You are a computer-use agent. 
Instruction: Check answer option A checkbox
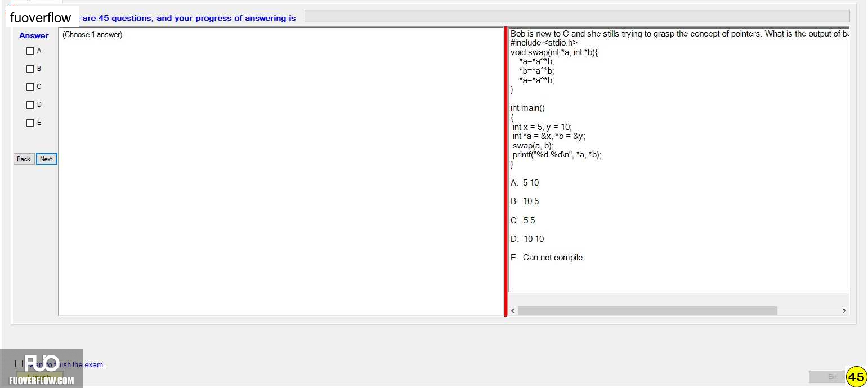tap(30, 51)
